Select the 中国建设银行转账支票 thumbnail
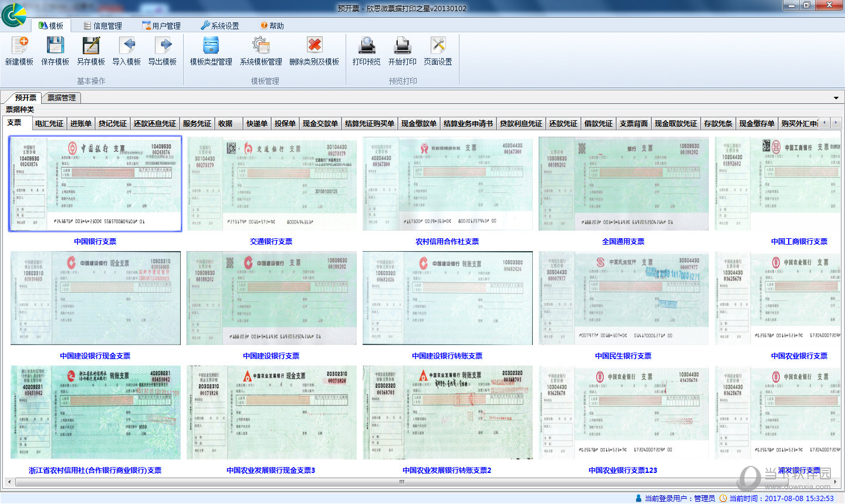The height and width of the screenshot is (504, 845). pos(448,298)
